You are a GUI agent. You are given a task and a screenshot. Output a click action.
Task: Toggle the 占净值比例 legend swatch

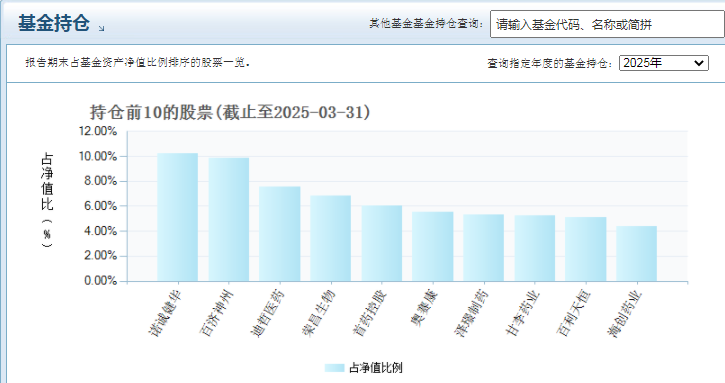pyautogui.click(x=334, y=368)
